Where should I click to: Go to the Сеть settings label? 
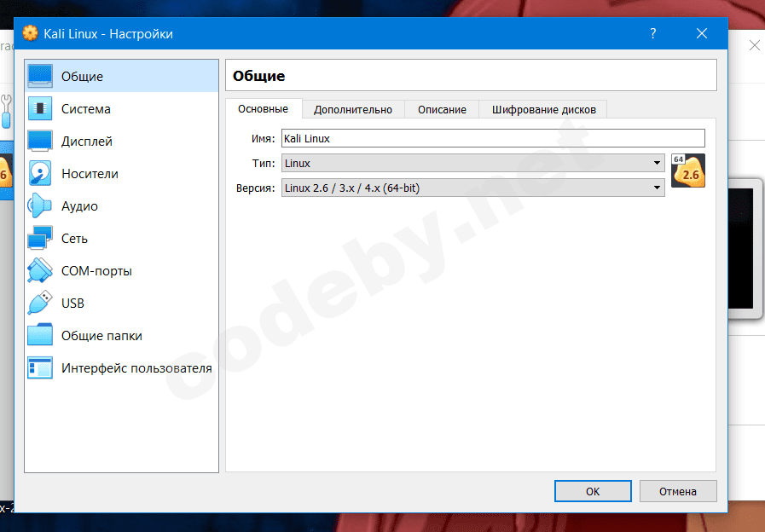coord(74,239)
